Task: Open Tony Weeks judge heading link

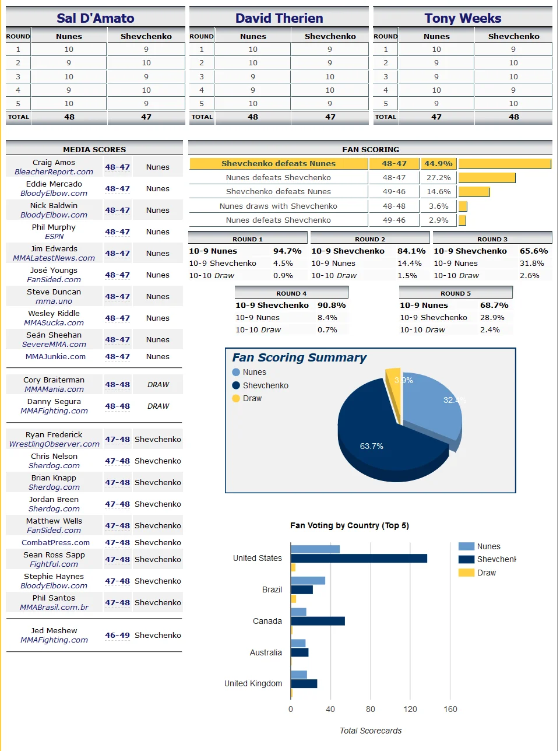Action: 462,18
